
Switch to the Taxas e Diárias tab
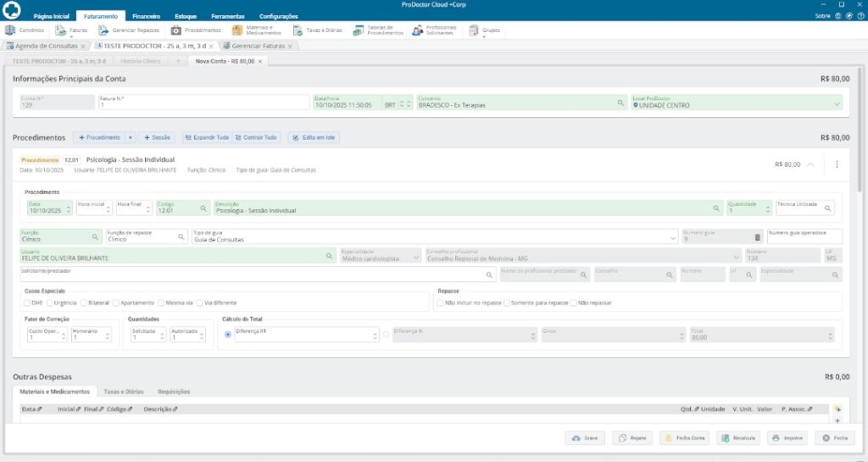123,392
